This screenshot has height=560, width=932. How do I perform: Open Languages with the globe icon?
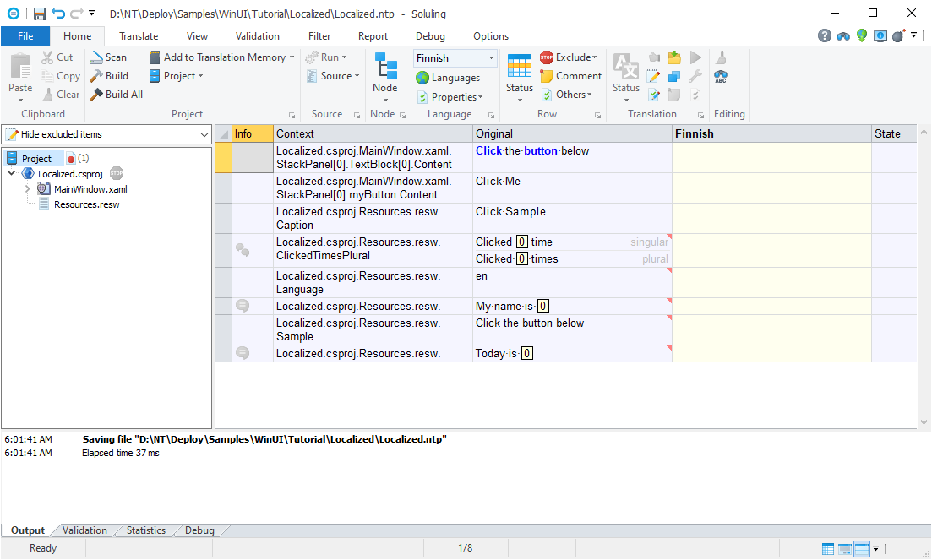[448, 77]
